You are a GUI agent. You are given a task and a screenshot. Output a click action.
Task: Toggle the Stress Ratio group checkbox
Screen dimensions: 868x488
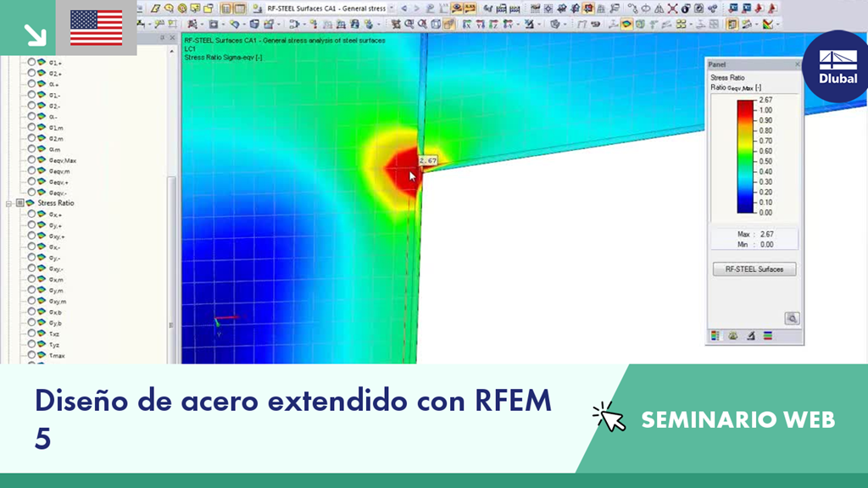click(x=20, y=203)
